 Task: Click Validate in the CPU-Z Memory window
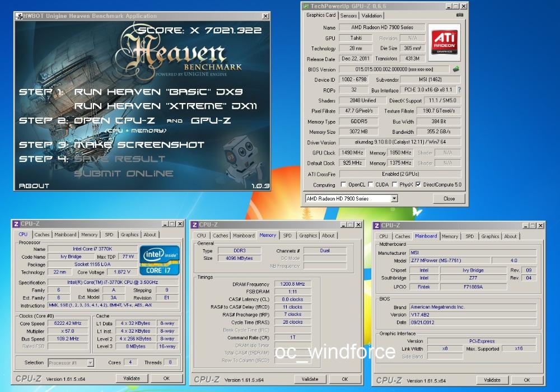[310, 379]
